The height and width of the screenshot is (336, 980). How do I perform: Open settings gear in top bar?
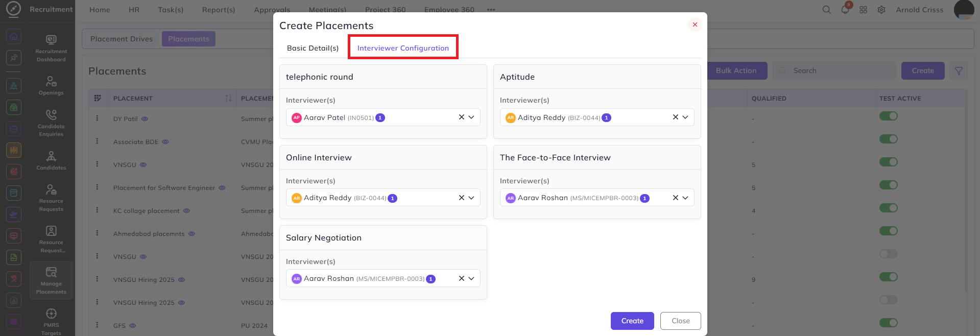(881, 10)
